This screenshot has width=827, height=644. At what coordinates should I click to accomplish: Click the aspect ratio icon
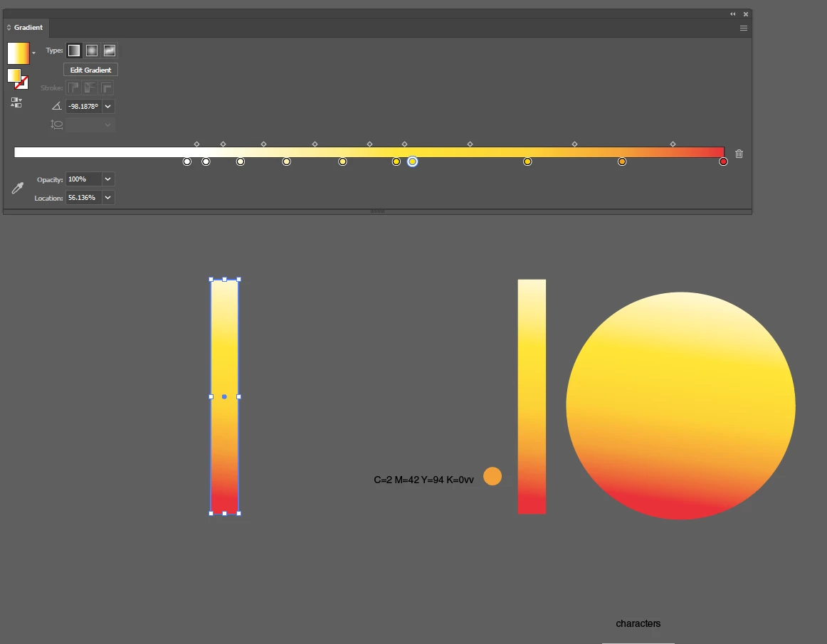click(56, 125)
